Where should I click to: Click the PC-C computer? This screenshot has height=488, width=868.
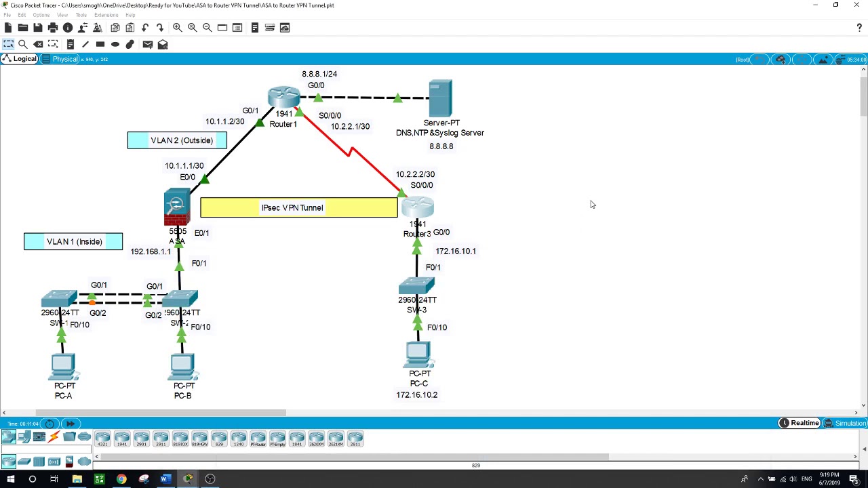pyautogui.click(x=418, y=355)
